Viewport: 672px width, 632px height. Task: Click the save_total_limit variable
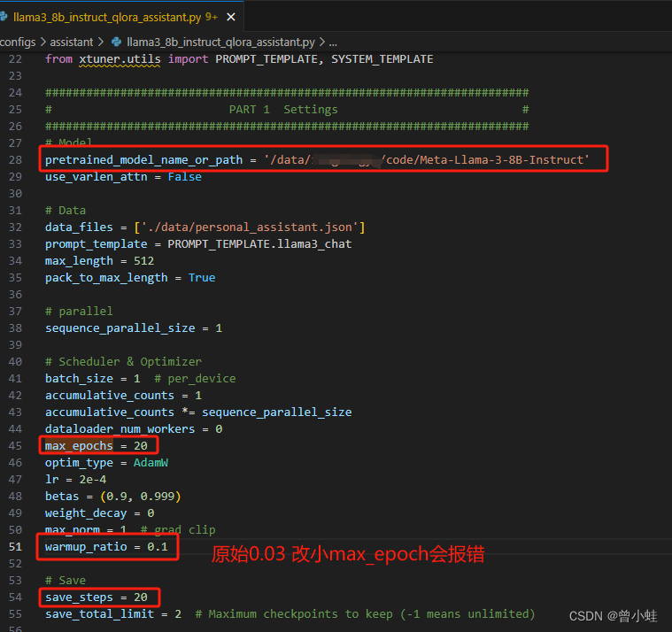point(99,614)
